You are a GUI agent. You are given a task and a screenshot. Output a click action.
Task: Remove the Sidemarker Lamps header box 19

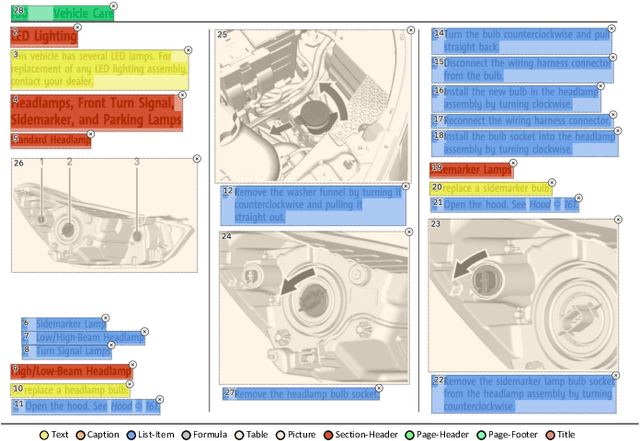(x=513, y=163)
